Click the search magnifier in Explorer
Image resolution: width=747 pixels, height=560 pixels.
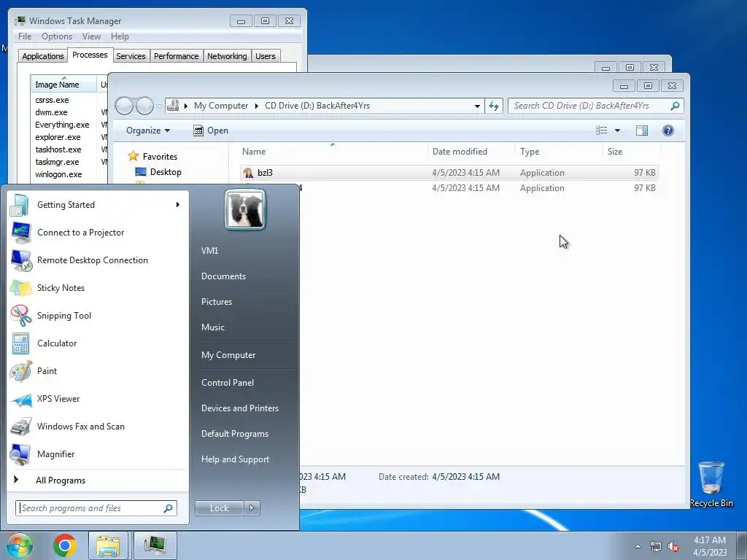pos(675,106)
